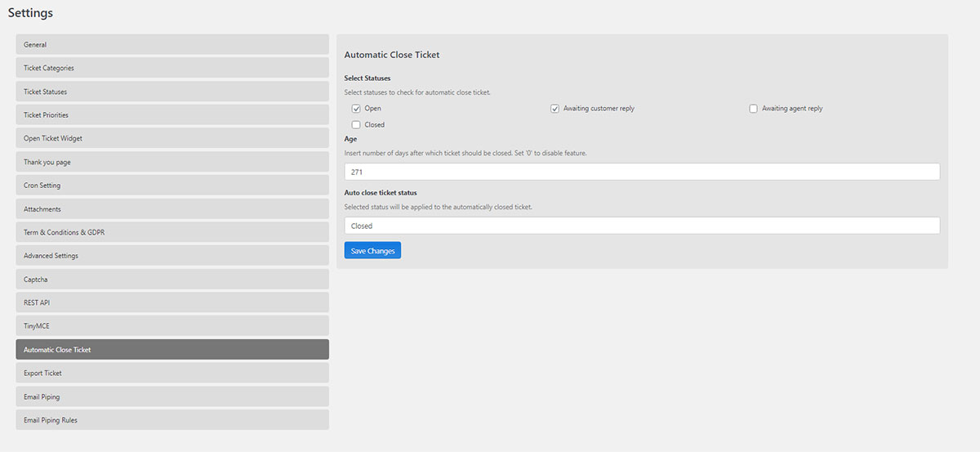980x452 pixels.
Task: Open Email Piping Rules tab
Action: [172, 420]
